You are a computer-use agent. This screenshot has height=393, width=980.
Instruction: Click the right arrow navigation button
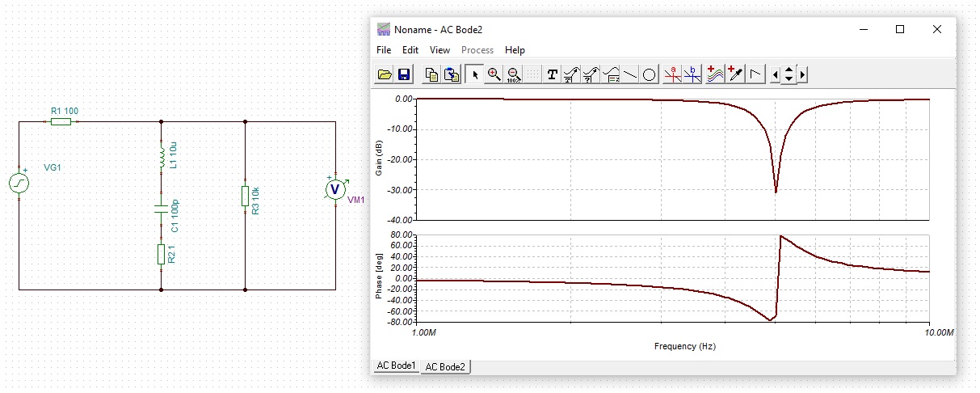[x=802, y=75]
